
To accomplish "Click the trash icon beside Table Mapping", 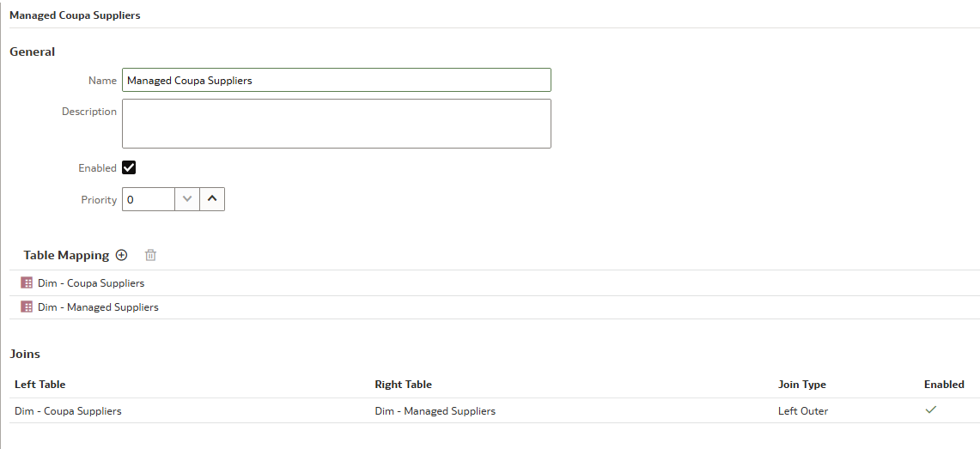I will [150, 255].
